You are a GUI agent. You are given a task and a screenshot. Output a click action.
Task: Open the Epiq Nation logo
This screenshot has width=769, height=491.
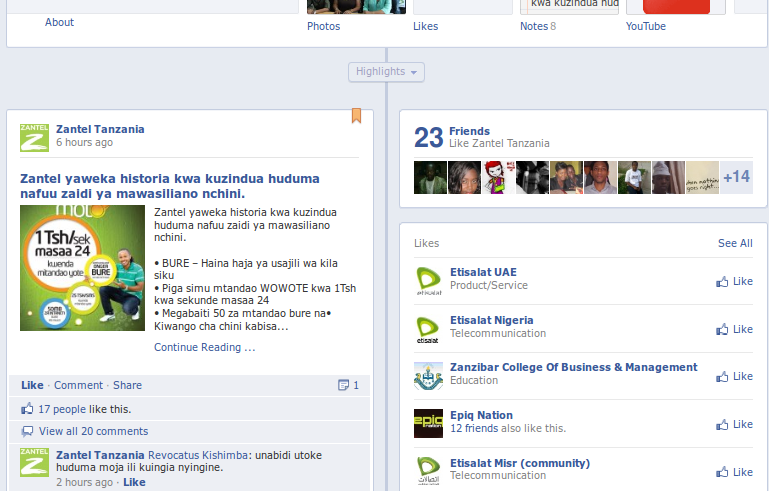point(428,423)
